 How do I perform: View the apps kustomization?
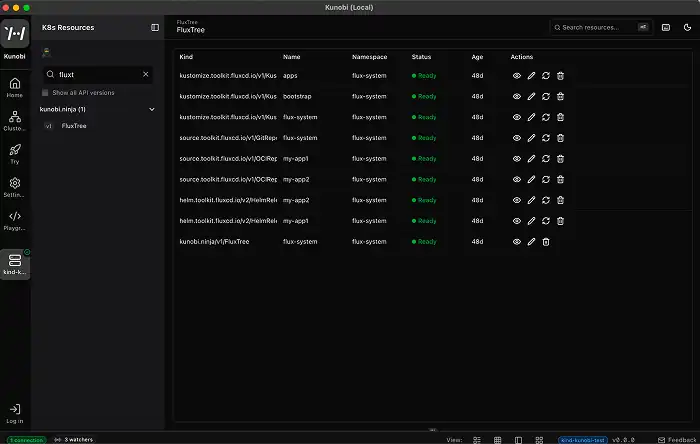[x=517, y=76]
